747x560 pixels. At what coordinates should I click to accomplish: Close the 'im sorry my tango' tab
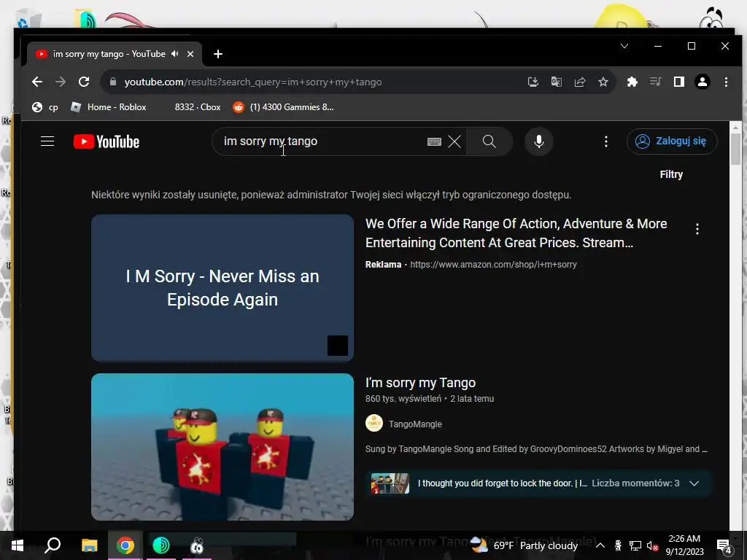[190, 54]
